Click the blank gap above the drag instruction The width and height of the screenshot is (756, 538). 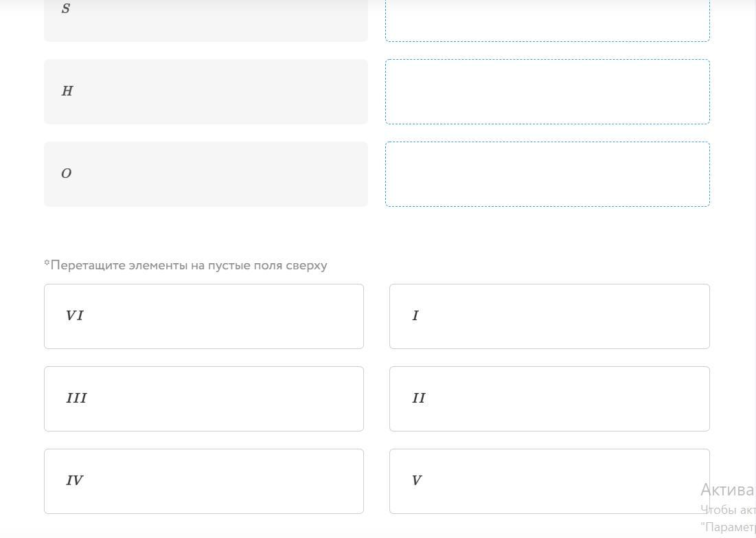pyautogui.click(x=376, y=234)
